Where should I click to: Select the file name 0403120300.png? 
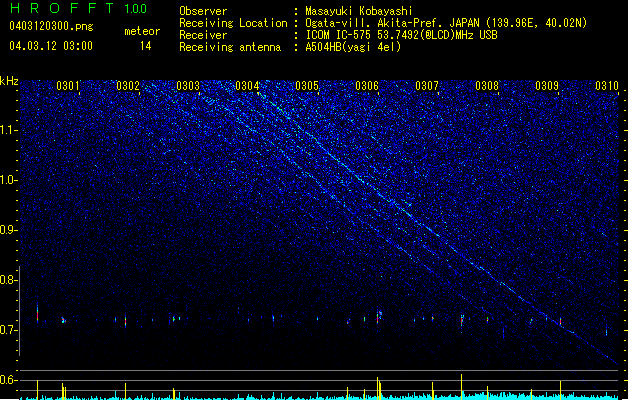tap(51, 26)
